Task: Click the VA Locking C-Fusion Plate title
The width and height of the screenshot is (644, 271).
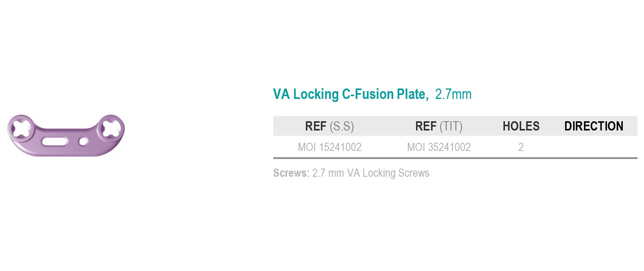Action: click(x=351, y=94)
